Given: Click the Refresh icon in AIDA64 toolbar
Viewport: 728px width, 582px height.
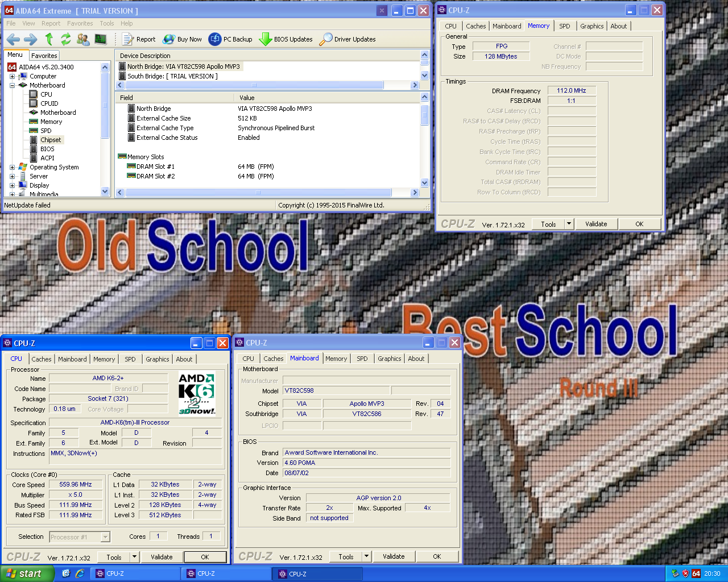Looking at the screenshot, I should [65, 39].
